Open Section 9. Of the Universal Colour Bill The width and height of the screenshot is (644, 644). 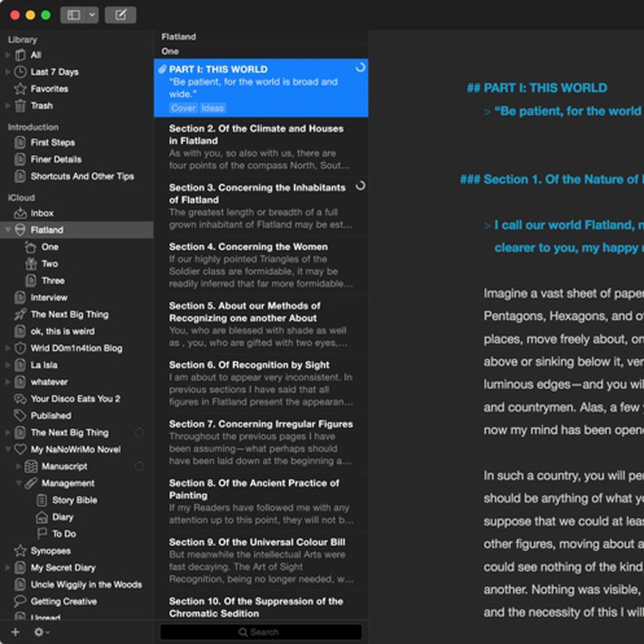pos(261,560)
